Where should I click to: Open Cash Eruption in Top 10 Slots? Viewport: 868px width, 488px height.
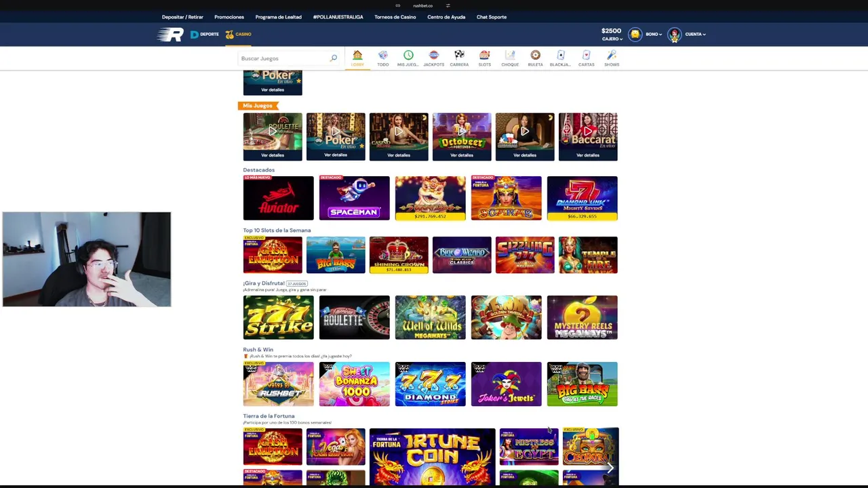coord(273,255)
